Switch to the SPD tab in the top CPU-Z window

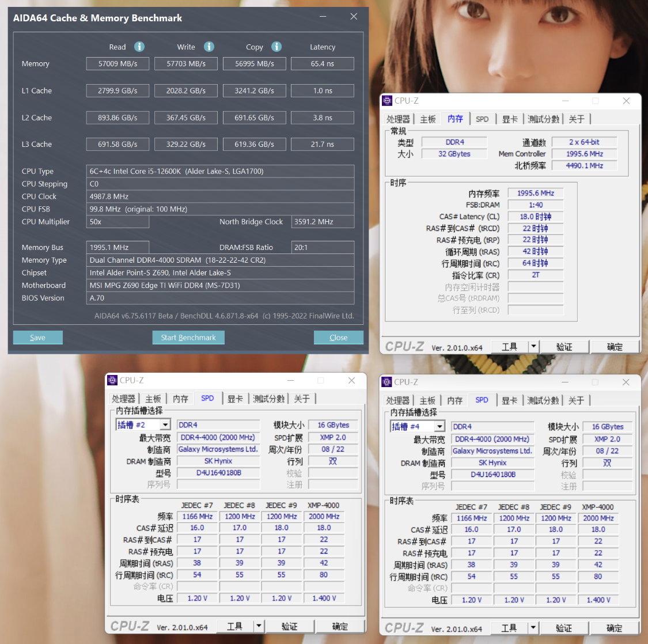483,119
